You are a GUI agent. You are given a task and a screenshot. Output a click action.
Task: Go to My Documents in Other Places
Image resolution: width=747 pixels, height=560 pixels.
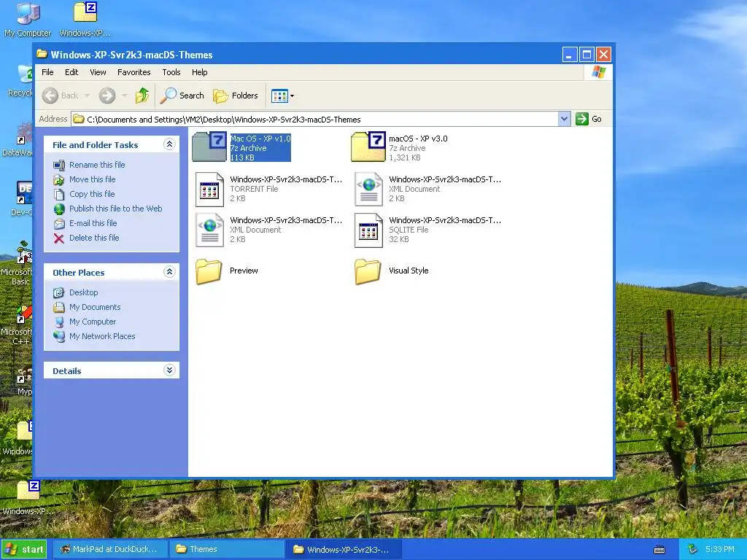95,307
